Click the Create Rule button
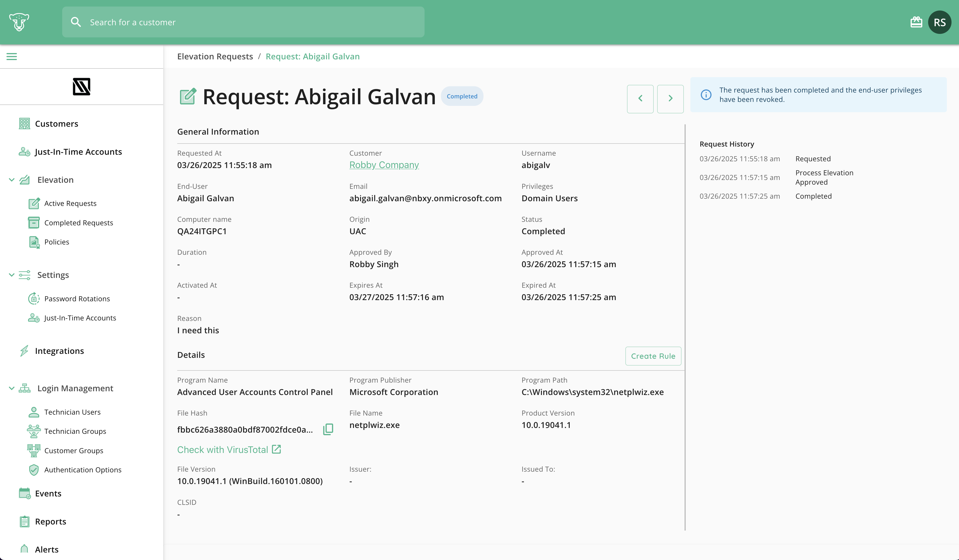 click(x=653, y=356)
